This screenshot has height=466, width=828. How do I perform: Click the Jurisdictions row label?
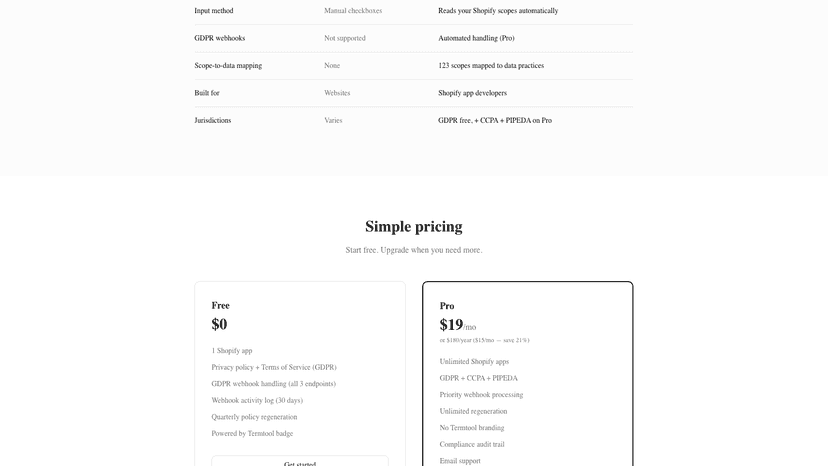(x=213, y=120)
